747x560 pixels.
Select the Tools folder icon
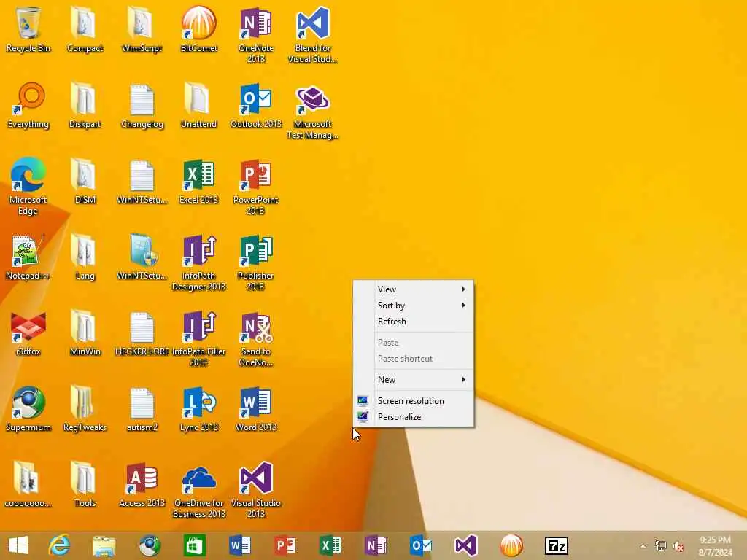(x=85, y=484)
